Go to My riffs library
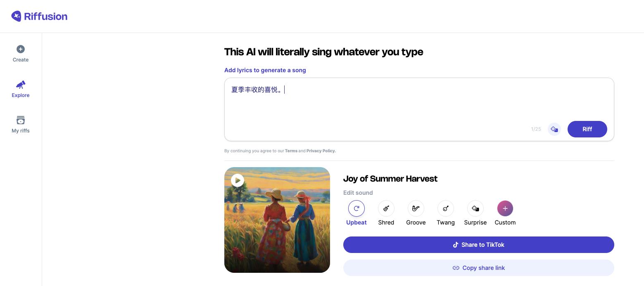This screenshot has height=286, width=644. point(21,125)
